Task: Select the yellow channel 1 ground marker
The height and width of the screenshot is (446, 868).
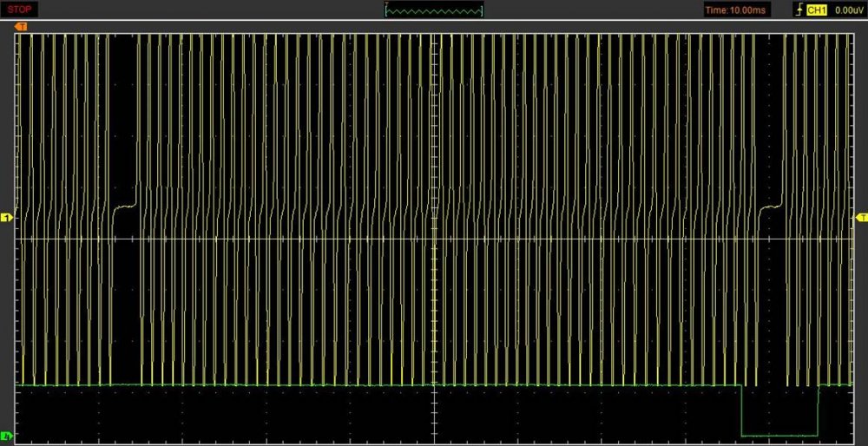Action: click(x=6, y=217)
